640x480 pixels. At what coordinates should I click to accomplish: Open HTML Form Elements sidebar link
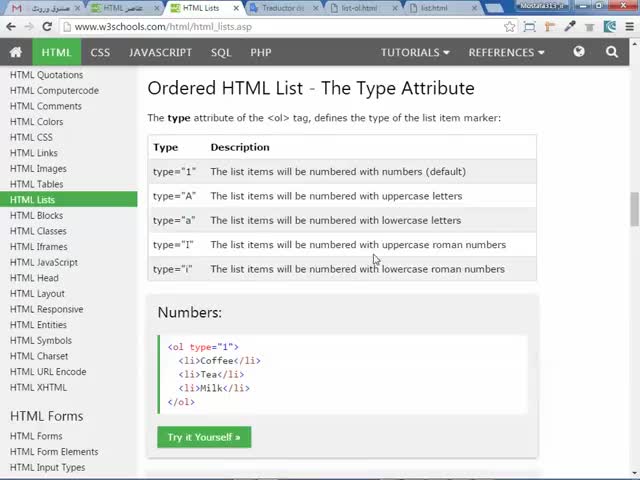[54, 452]
